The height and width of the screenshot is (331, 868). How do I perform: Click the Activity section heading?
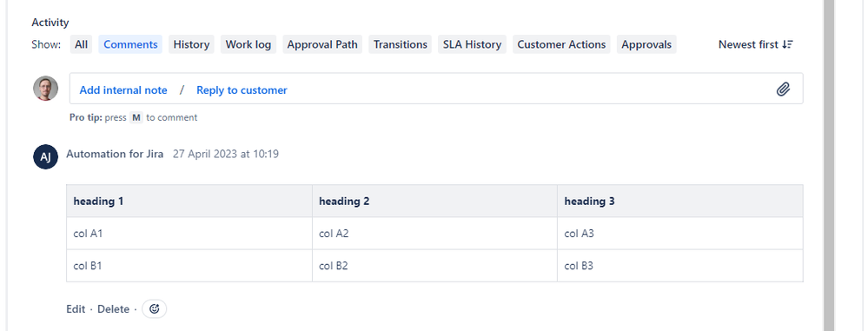[50, 23]
